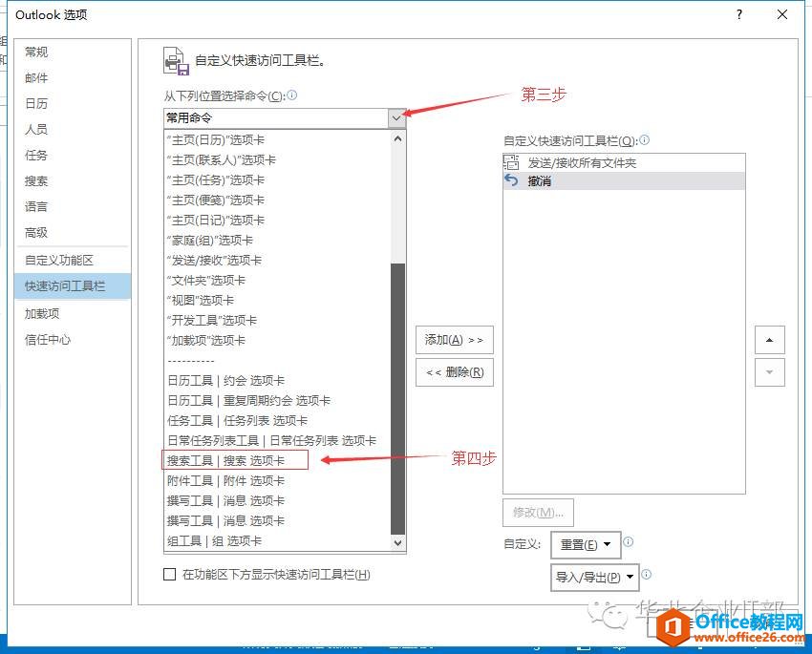Click the list's vertical scrollbar thumb
812x654 pixels.
click(397, 398)
